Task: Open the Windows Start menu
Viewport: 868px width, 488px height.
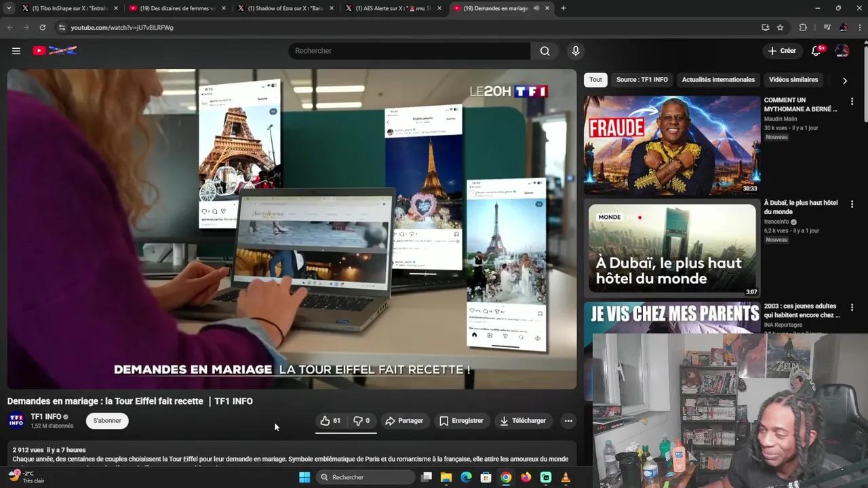Action: (304, 477)
